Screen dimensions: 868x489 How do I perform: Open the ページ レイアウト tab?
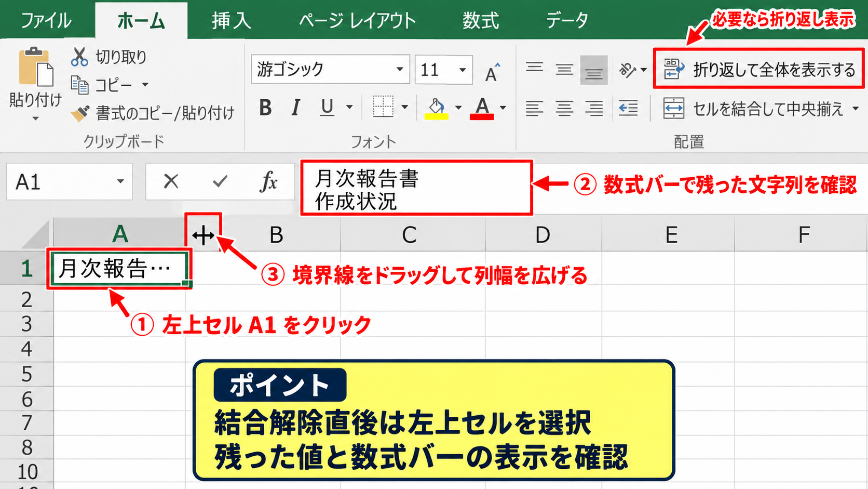[357, 21]
